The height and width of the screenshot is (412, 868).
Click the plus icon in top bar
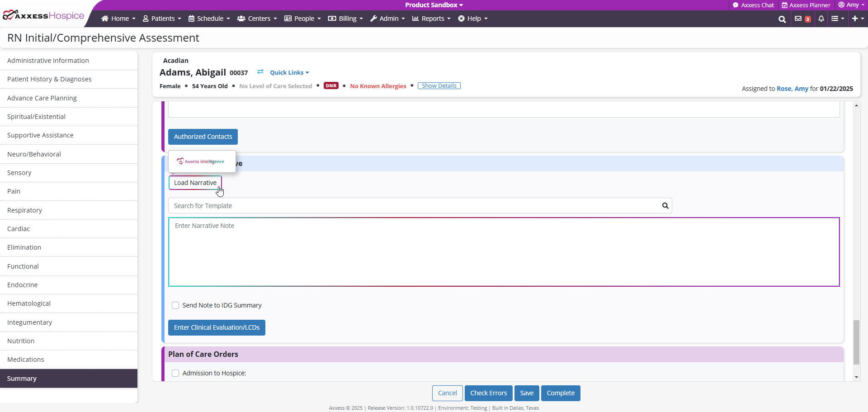click(857, 19)
